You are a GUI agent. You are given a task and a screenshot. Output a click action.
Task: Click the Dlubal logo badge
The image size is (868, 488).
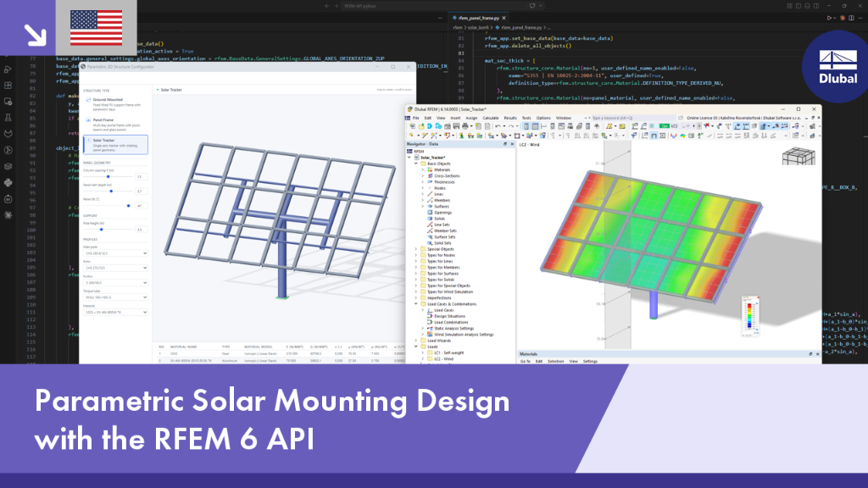pos(837,67)
